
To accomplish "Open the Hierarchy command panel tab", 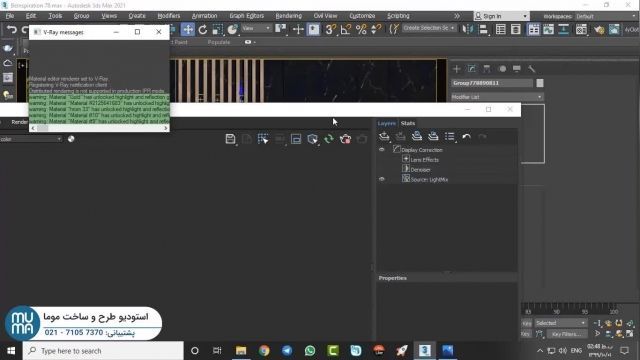I will [x=487, y=69].
